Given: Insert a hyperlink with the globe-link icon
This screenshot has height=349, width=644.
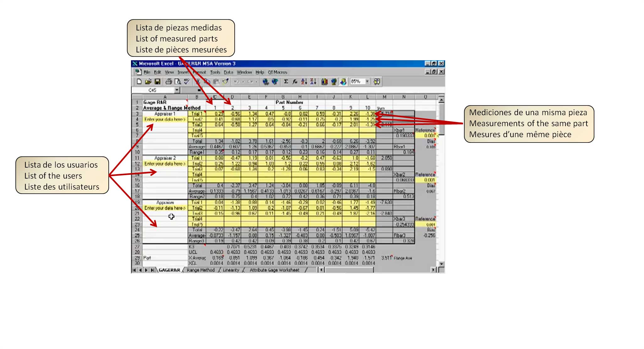Looking at the screenshot, I should click(266, 82).
